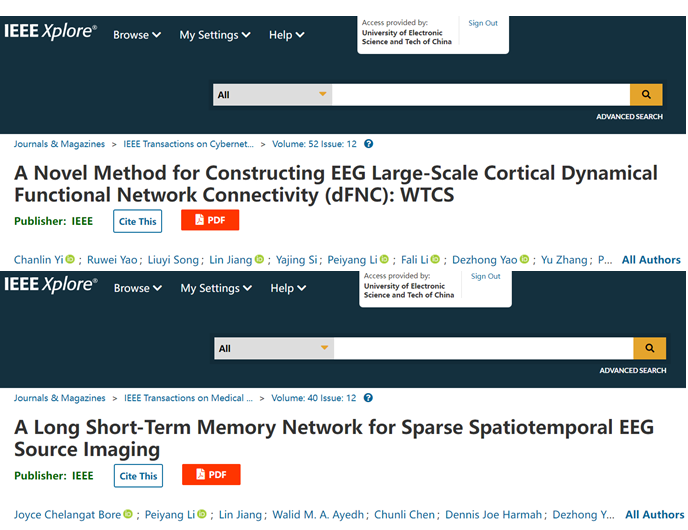The height and width of the screenshot is (530, 688).
Task: Open the Browse menu above the LSTM article
Action: point(138,288)
